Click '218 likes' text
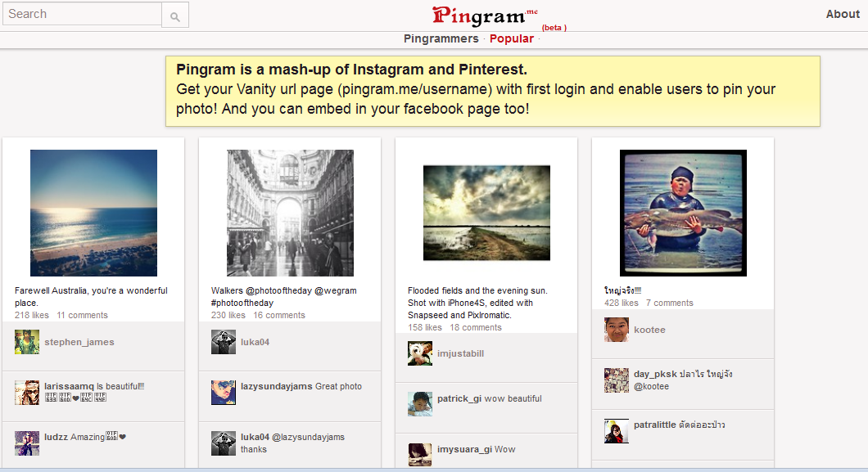 tap(32, 315)
